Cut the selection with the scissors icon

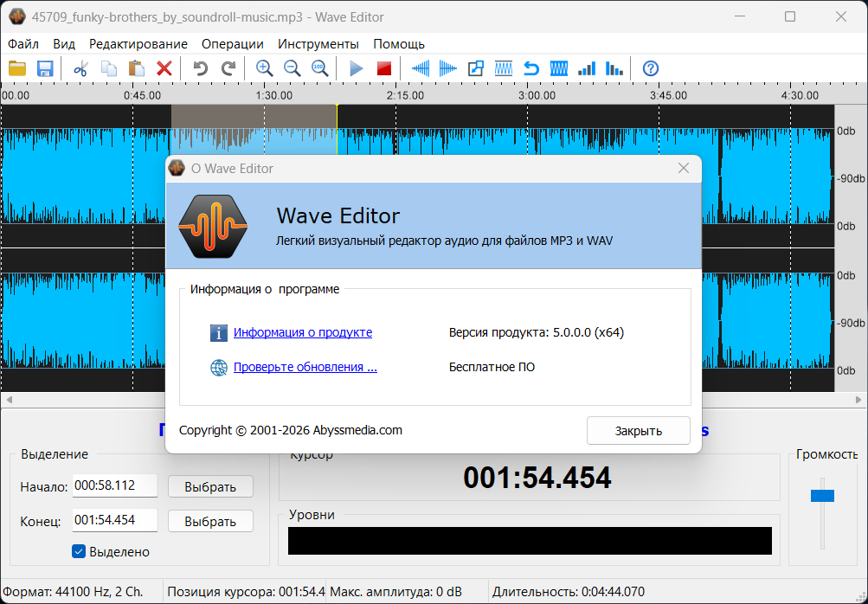tap(80, 68)
